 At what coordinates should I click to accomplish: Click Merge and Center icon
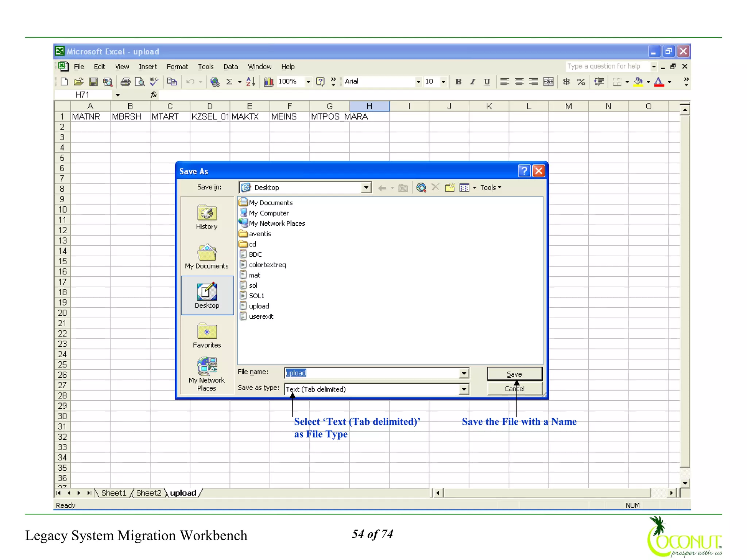(x=548, y=82)
